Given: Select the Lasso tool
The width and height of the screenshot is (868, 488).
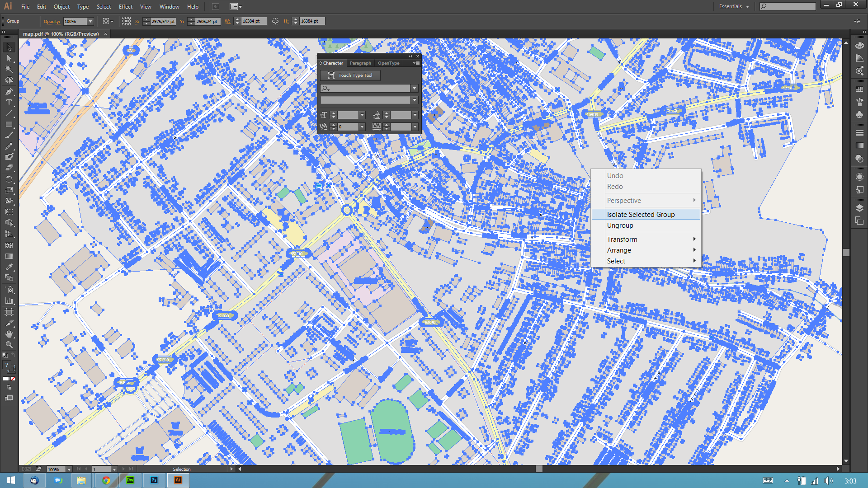Looking at the screenshot, I should click(9, 80).
